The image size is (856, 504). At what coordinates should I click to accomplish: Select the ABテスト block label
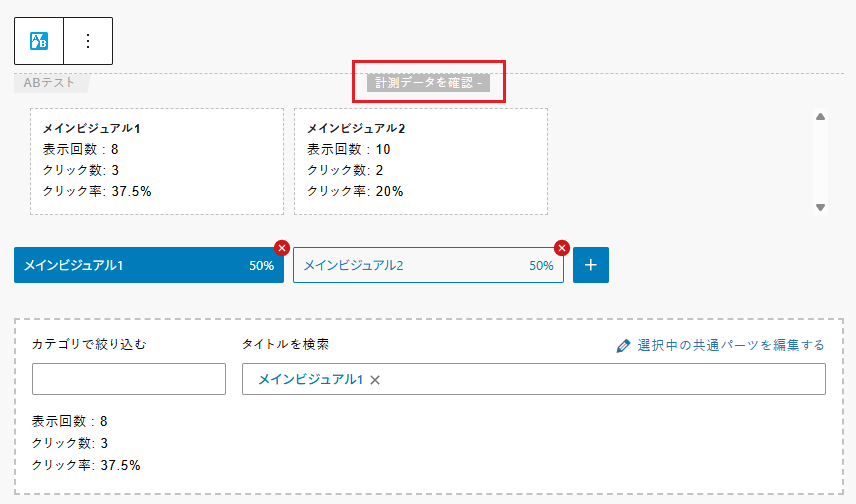tap(49, 82)
